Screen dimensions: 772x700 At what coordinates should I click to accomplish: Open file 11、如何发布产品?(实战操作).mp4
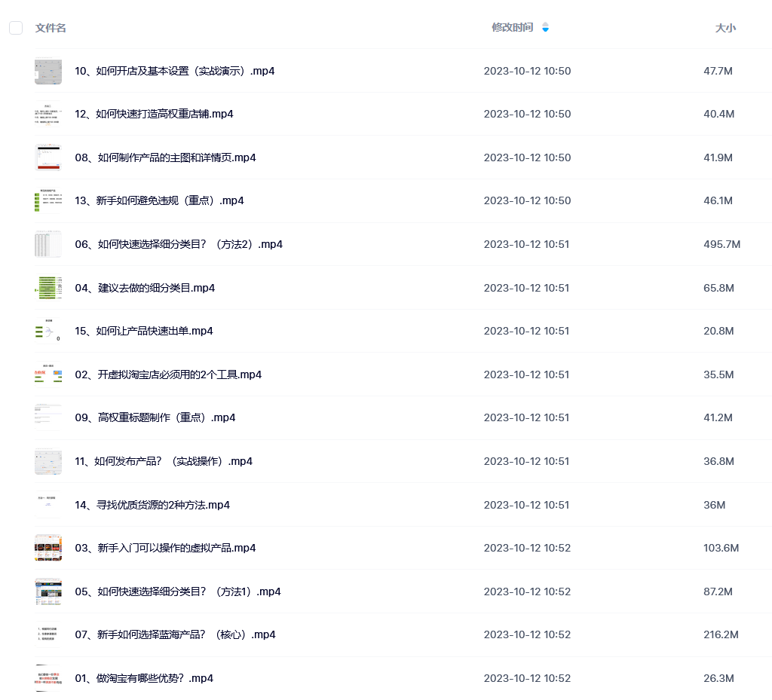tap(164, 461)
